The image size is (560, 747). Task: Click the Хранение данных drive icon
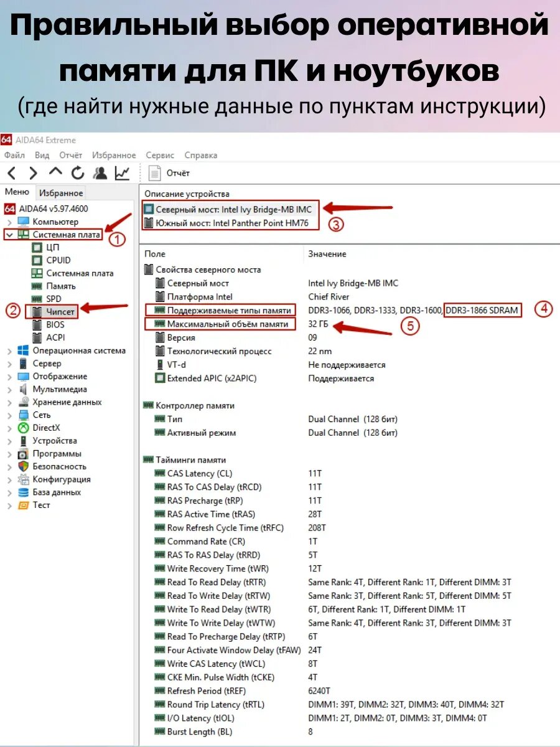(x=23, y=402)
